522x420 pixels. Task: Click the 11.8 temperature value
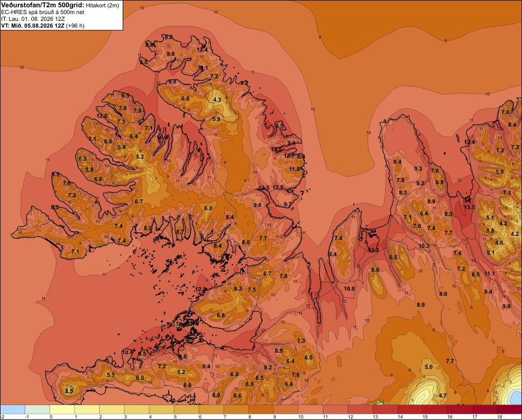pos(294,169)
